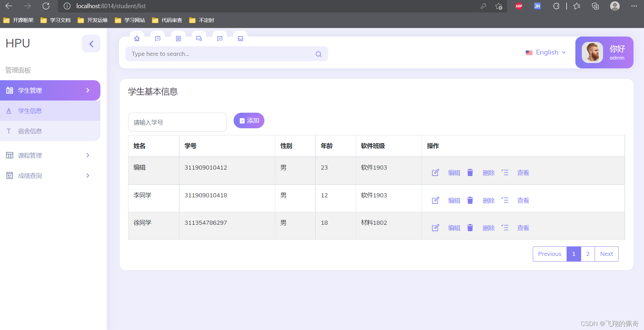Click the checklist icon in 编辑's row
This screenshot has width=644, height=330.
(x=505, y=172)
